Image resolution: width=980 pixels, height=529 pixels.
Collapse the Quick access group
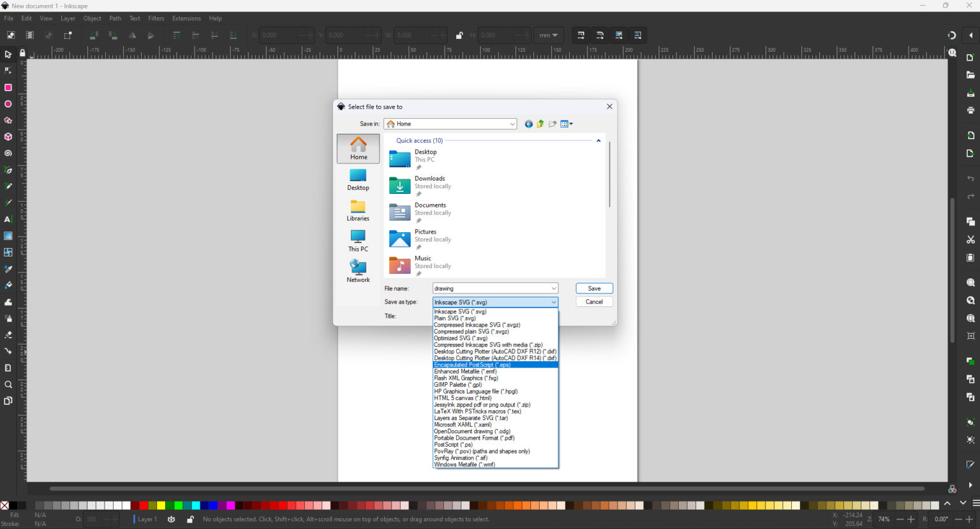coord(598,140)
